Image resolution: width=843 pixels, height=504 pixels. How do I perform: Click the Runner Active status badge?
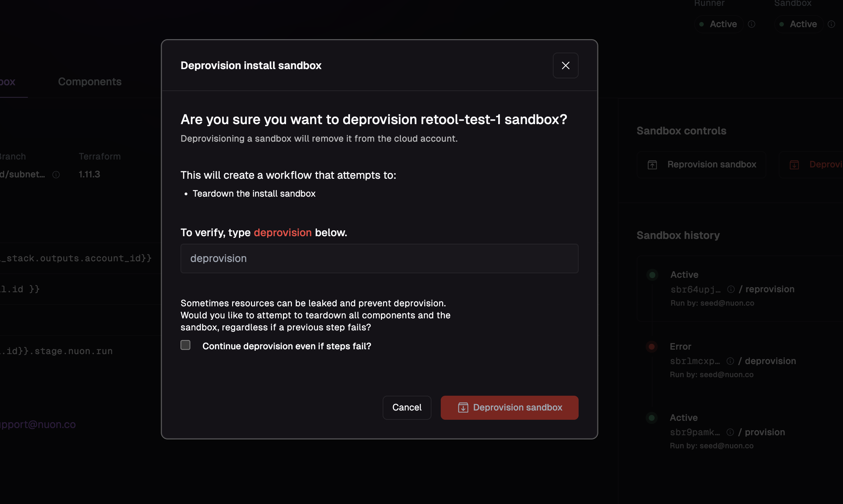coord(719,24)
